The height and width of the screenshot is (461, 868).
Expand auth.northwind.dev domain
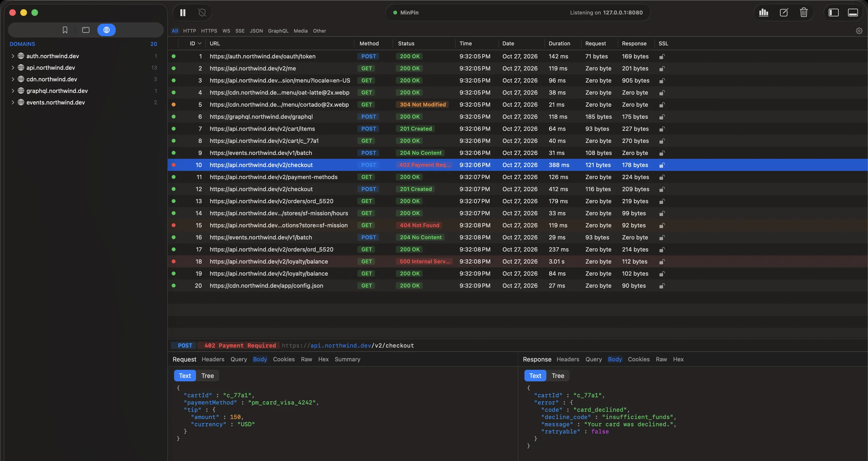13,56
